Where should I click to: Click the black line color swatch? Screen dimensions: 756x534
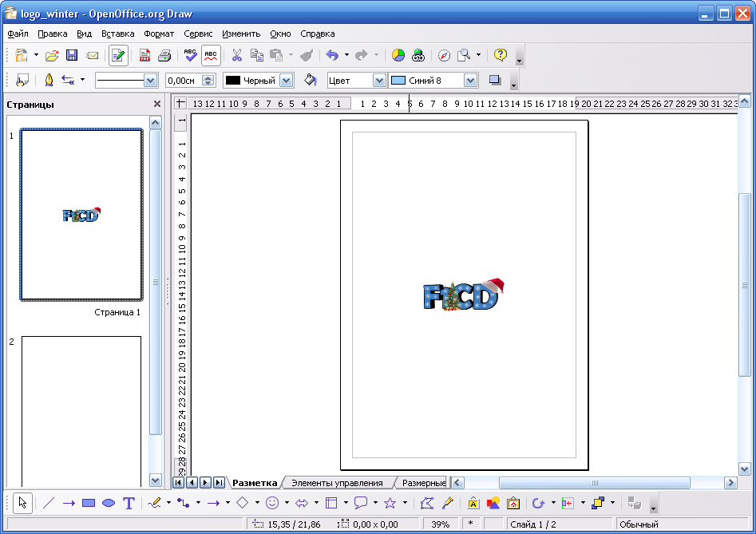pos(233,81)
